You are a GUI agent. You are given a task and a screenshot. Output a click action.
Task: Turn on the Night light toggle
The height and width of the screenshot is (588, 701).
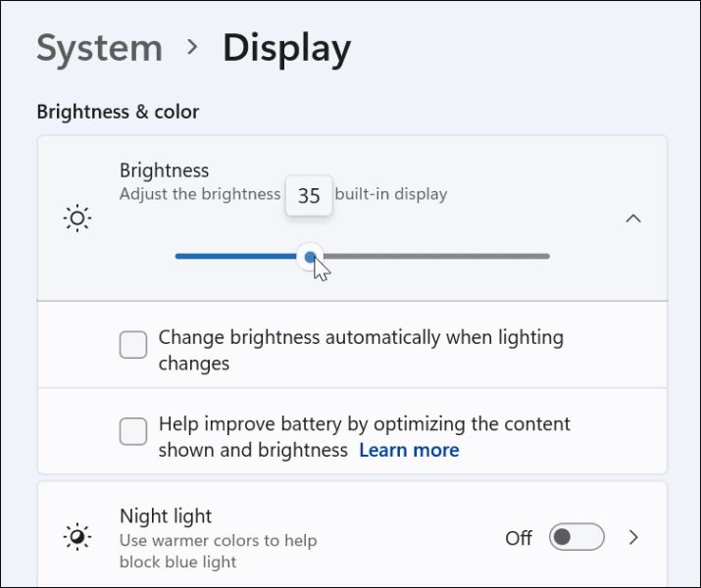pyautogui.click(x=576, y=537)
